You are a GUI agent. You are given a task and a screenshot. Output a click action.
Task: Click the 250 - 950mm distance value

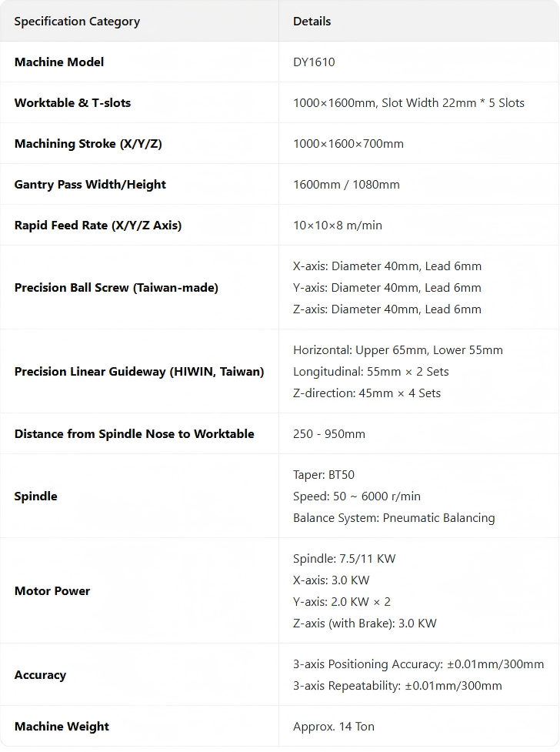click(x=329, y=434)
